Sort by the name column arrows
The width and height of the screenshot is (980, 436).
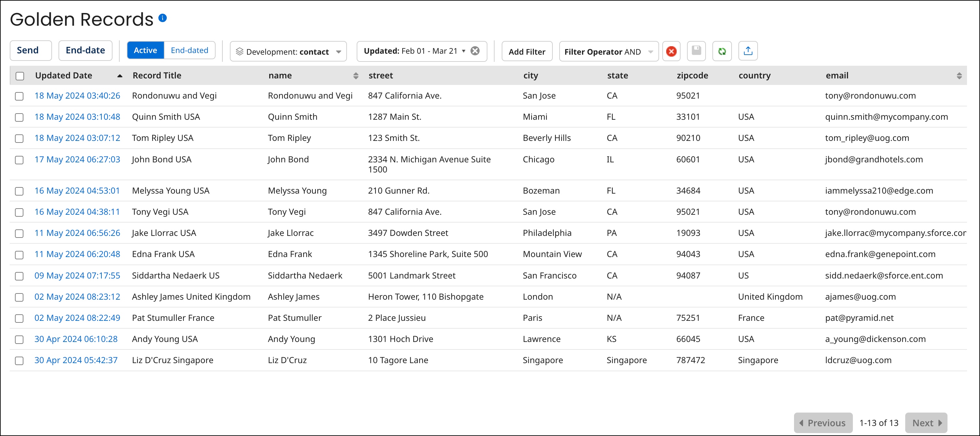[356, 75]
